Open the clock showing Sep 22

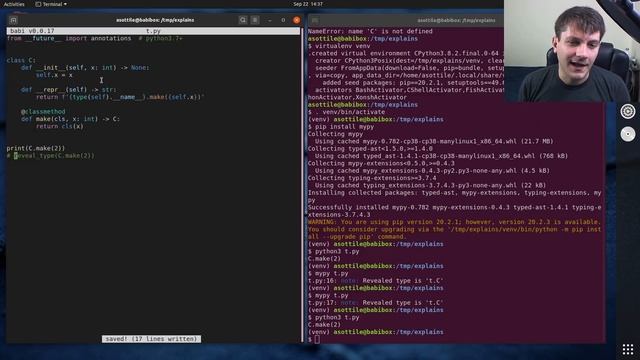(308, 4)
